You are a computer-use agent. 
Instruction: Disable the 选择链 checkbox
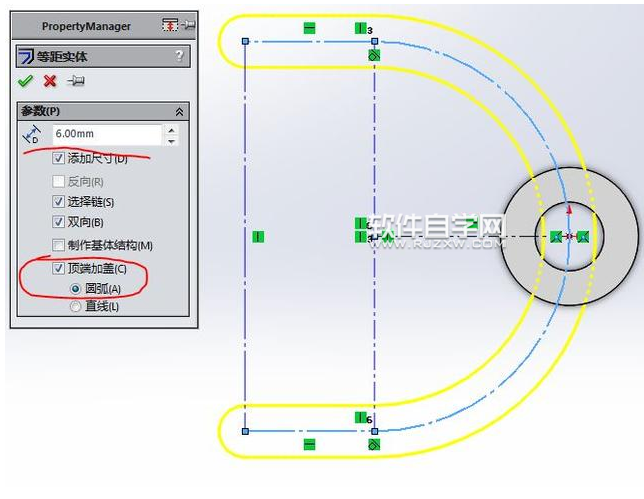pos(59,201)
